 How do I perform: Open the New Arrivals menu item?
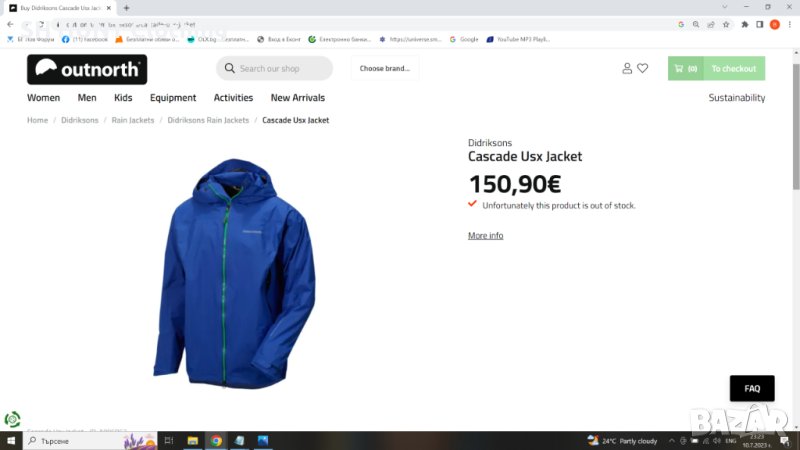[x=297, y=98]
